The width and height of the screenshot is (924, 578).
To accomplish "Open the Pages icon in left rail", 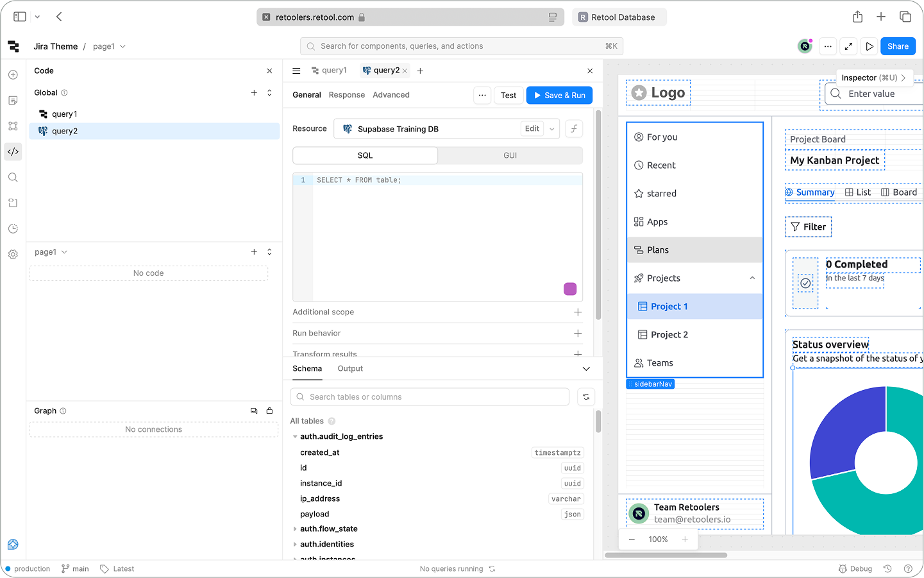I will (13, 101).
